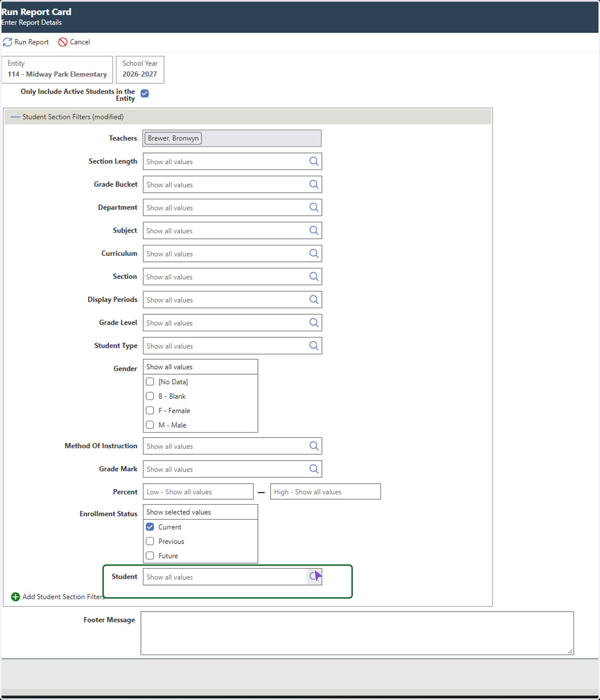Check Previous enrollment status
This screenshot has height=700, width=600.
point(150,542)
